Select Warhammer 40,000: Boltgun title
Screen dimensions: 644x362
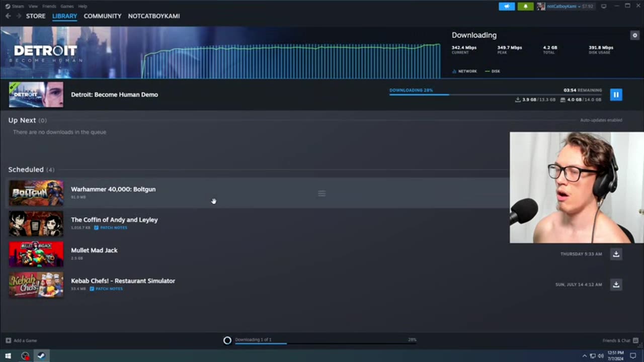point(113,189)
